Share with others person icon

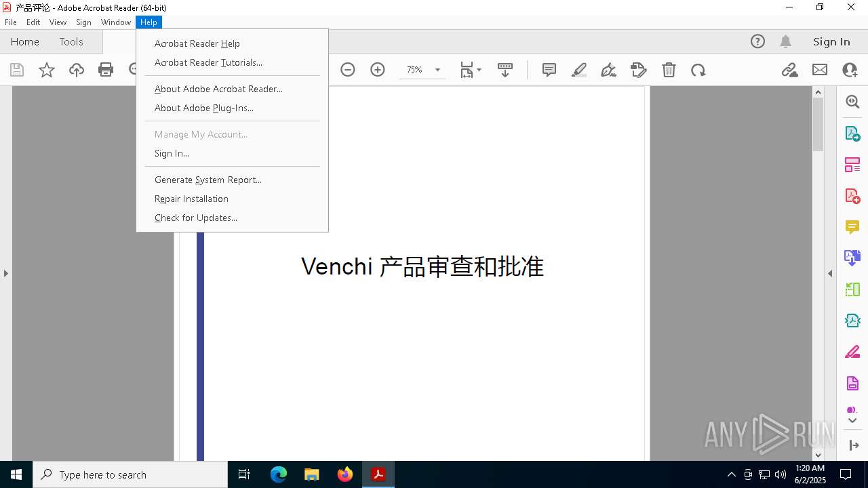(x=850, y=70)
